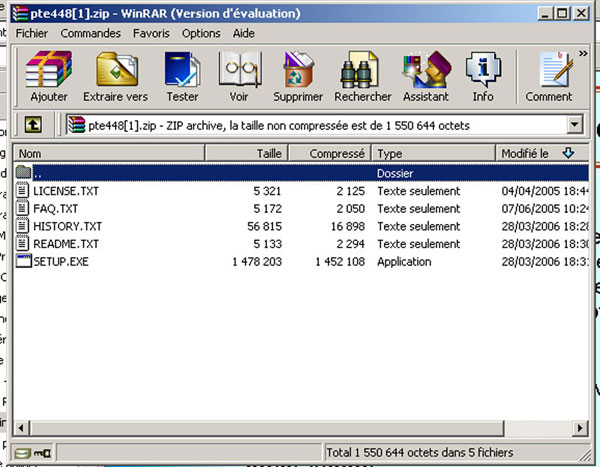
Task: Select the README.TXT file name
Action: pos(66,244)
